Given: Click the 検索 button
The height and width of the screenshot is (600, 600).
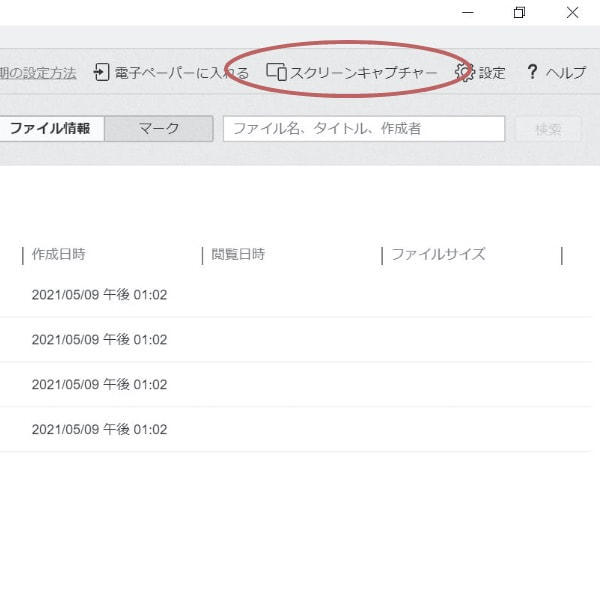Looking at the screenshot, I should [x=548, y=129].
